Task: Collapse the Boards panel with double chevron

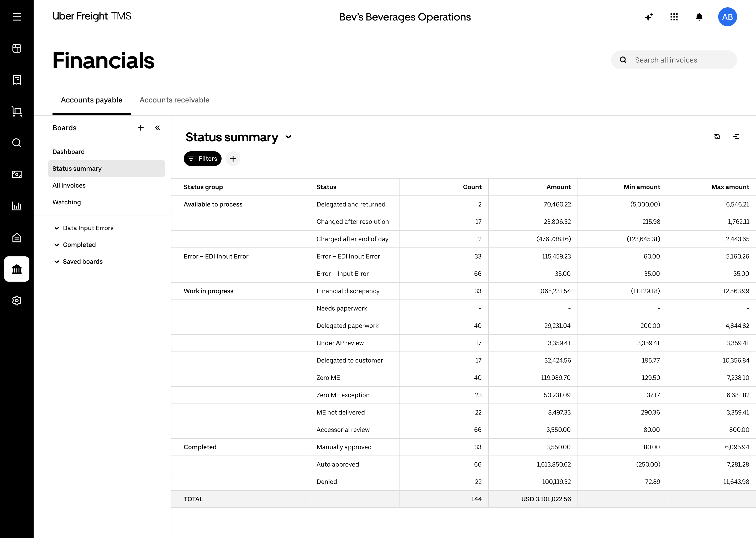Action: [x=157, y=128]
